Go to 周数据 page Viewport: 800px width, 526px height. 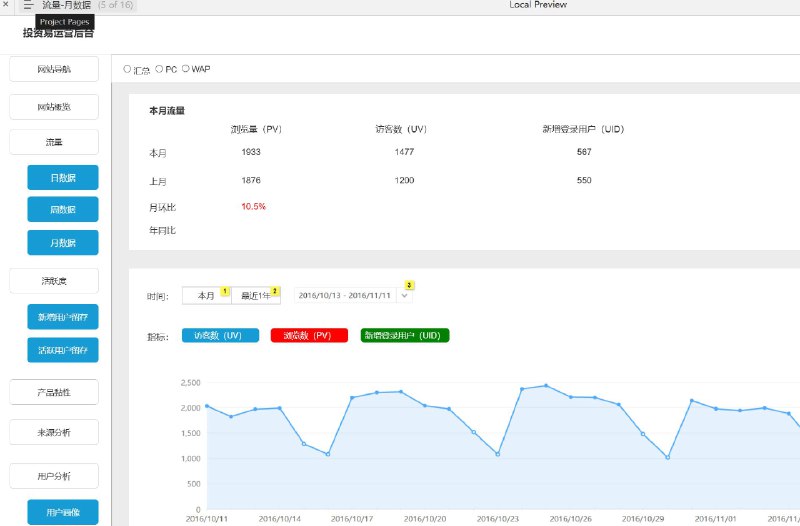pos(63,209)
